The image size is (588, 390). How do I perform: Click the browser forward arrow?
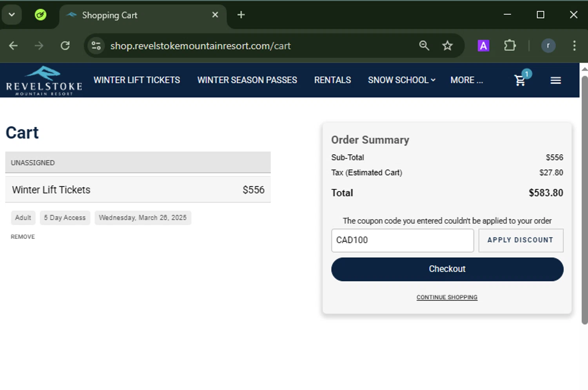pyautogui.click(x=39, y=46)
